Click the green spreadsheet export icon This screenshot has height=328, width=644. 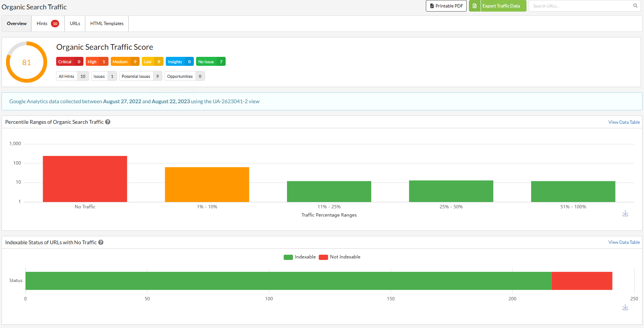(474, 6)
